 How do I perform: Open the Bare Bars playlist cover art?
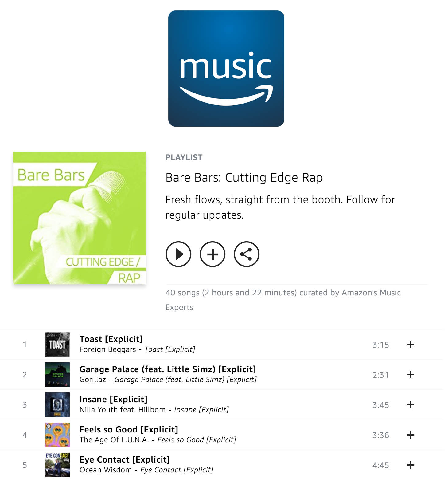click(x=80, y=218)
